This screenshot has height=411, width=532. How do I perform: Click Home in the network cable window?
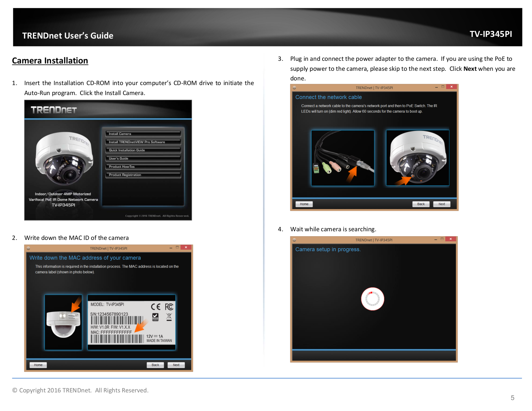point(304,204)
